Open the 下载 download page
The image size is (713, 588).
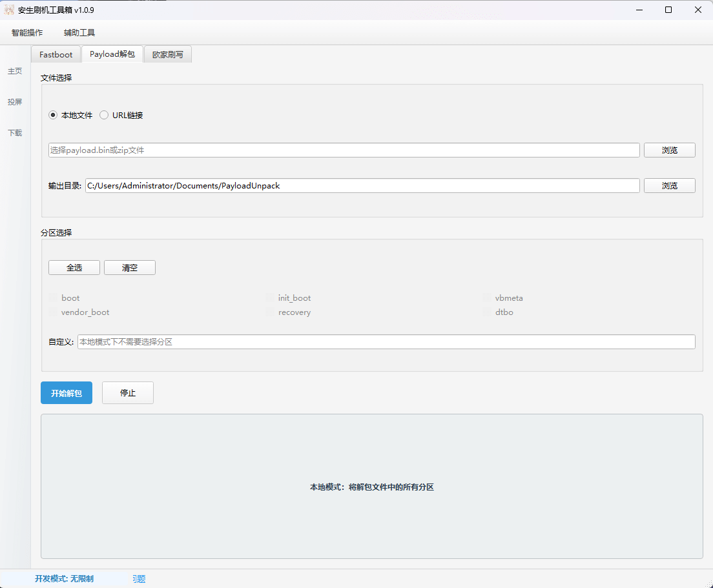coord(14,133)
